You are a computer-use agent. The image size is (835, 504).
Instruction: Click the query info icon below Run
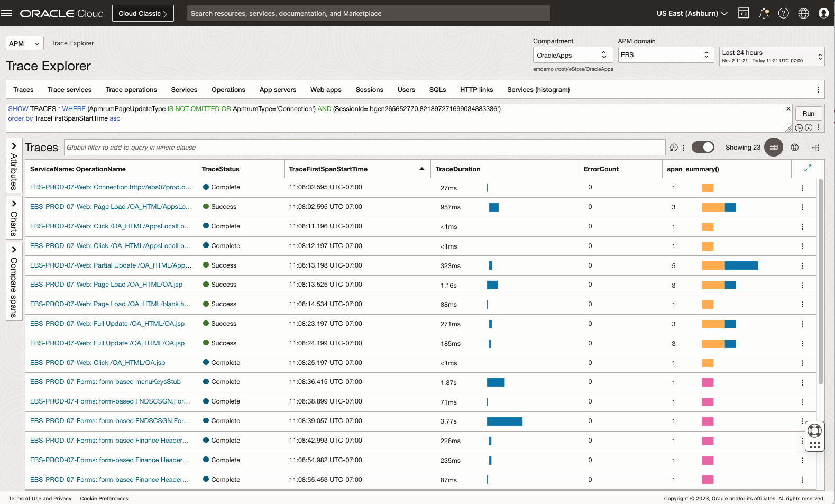tap(809, 127)
